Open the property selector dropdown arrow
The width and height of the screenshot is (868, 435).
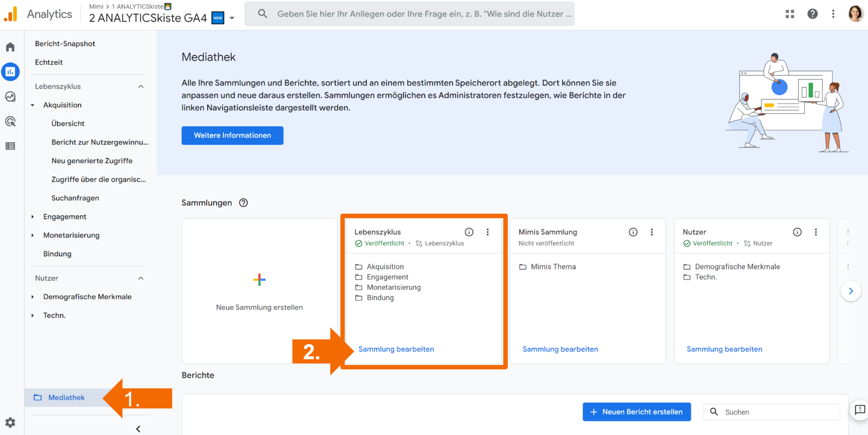(x=232, y=18)
